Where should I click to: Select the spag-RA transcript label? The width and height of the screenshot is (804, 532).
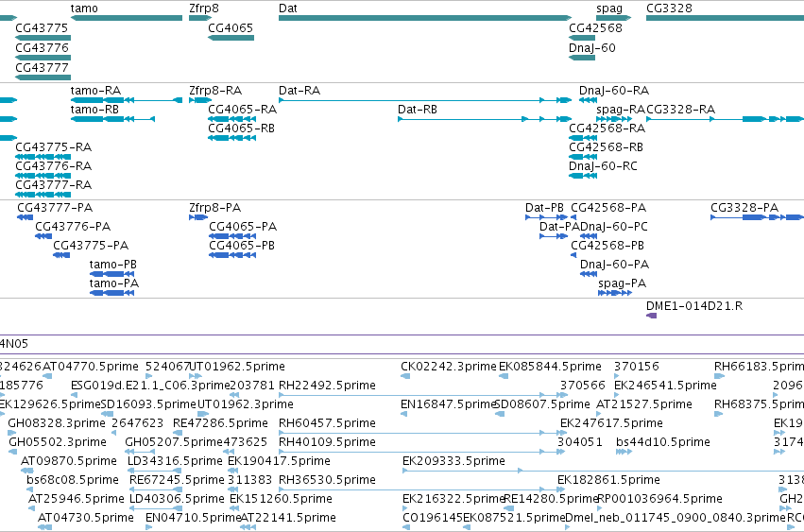[621, 110]
